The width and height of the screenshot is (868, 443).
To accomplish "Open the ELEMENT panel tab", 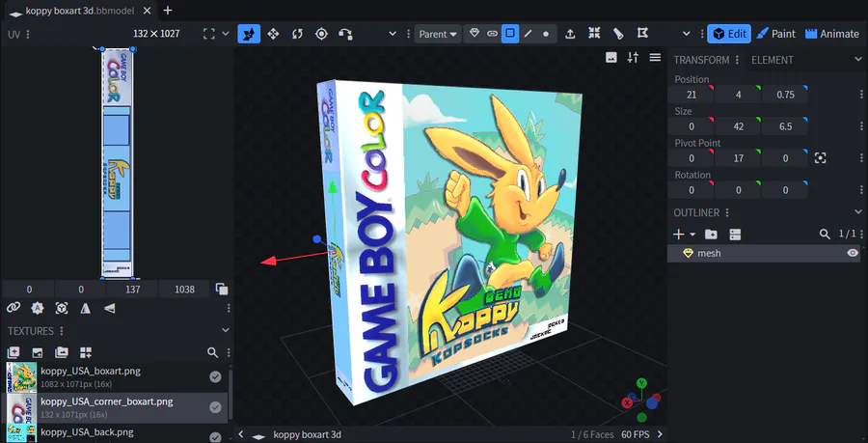I will click(x=773, y=60).
